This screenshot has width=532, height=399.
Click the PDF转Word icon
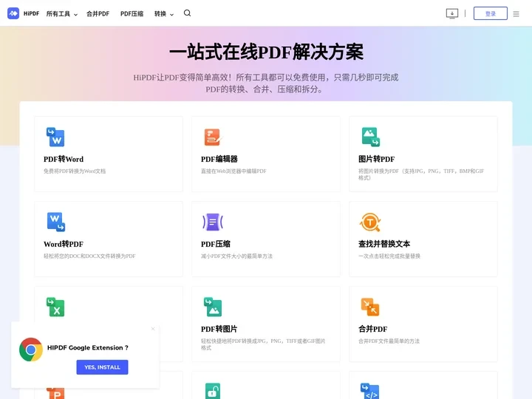(x=55, y=137)
